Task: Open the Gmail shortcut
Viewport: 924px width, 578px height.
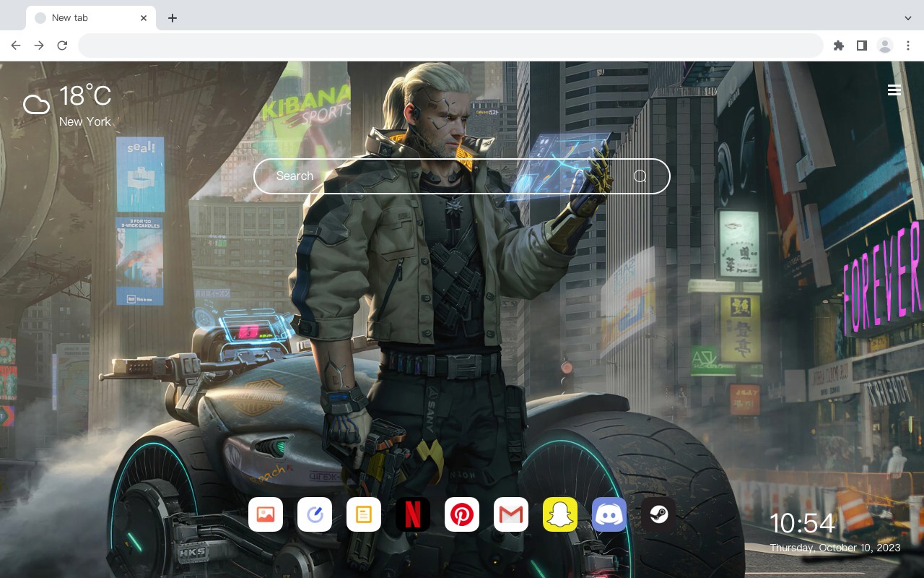Action: point(511,514)
